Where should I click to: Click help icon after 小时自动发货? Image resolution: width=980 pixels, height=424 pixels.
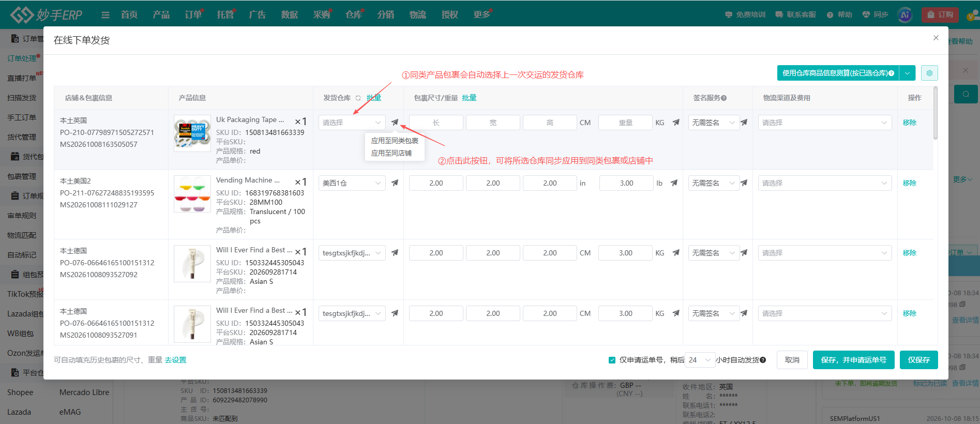point(763,360)
